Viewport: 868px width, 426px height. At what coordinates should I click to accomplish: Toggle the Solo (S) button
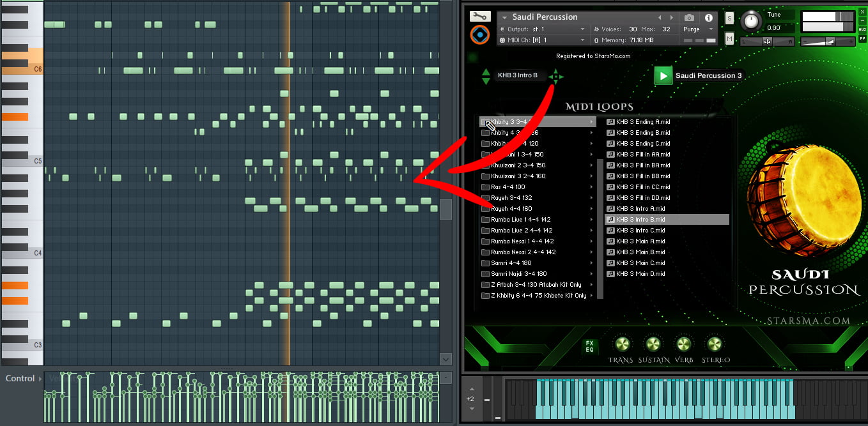[x=729, y=19]
